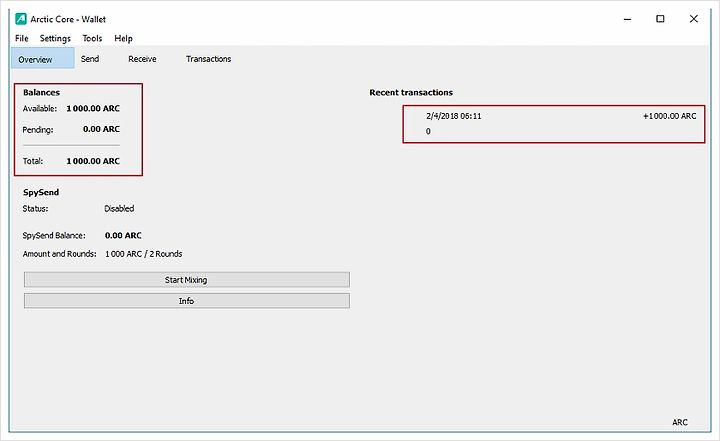Open the Tools menu
The width and height of the screenshot is (720, 441).
point(92,39)
